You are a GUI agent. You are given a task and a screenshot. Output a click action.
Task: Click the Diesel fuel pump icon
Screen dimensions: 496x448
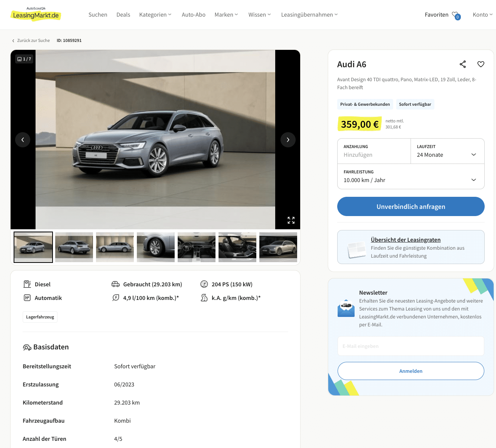point(27,284)
